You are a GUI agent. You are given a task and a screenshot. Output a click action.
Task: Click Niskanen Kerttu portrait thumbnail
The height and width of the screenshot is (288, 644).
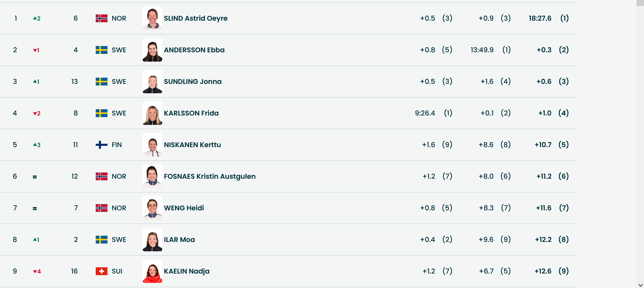coord(152,145)
